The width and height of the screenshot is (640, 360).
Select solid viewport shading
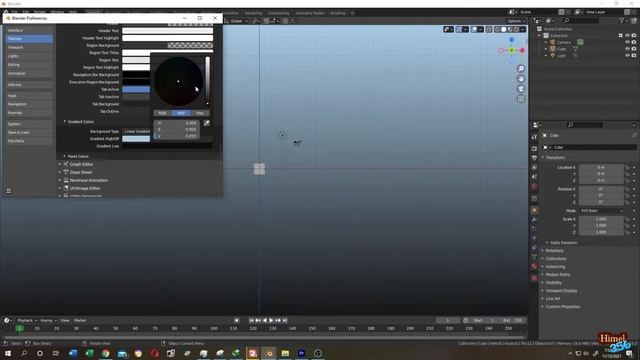[x=504, y=29]
